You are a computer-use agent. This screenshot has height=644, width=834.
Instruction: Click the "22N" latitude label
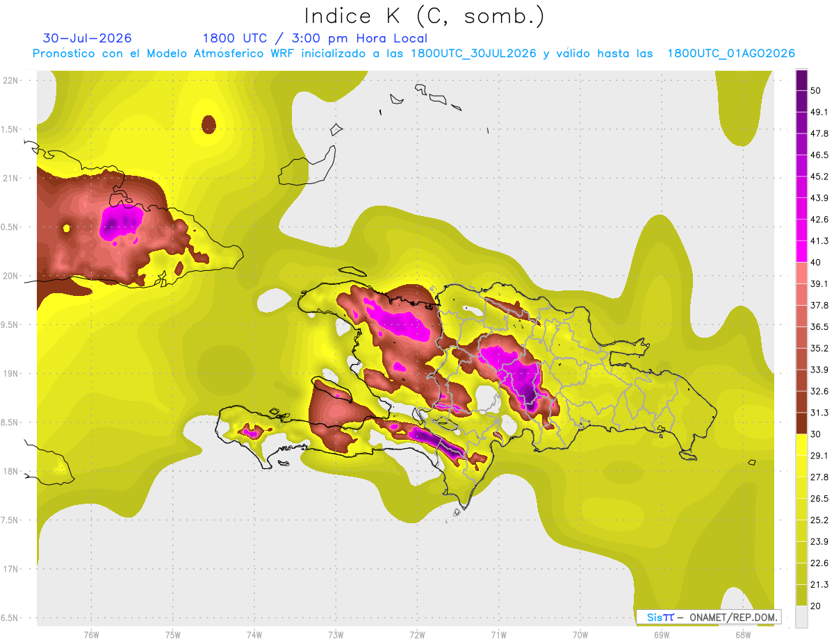pos(10,81)
